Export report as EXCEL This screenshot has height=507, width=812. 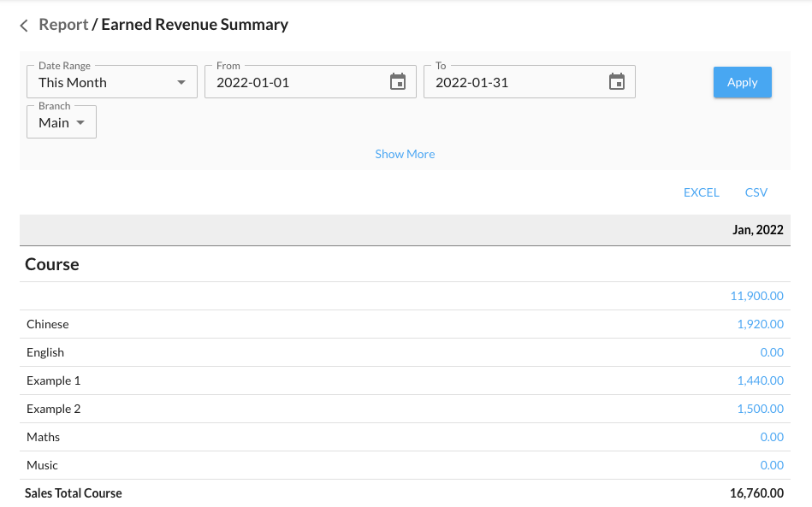coord(701,192)
